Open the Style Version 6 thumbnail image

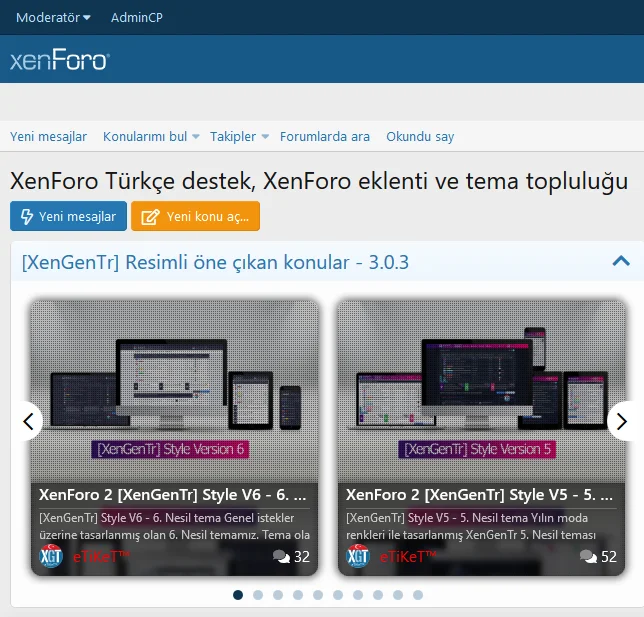point(175,390)
